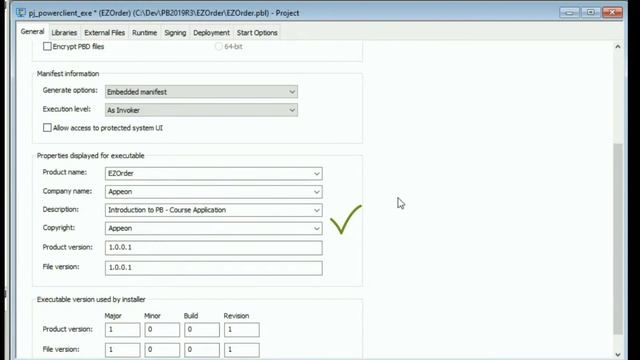Click installer Product version Major field

tap(122, 329)
